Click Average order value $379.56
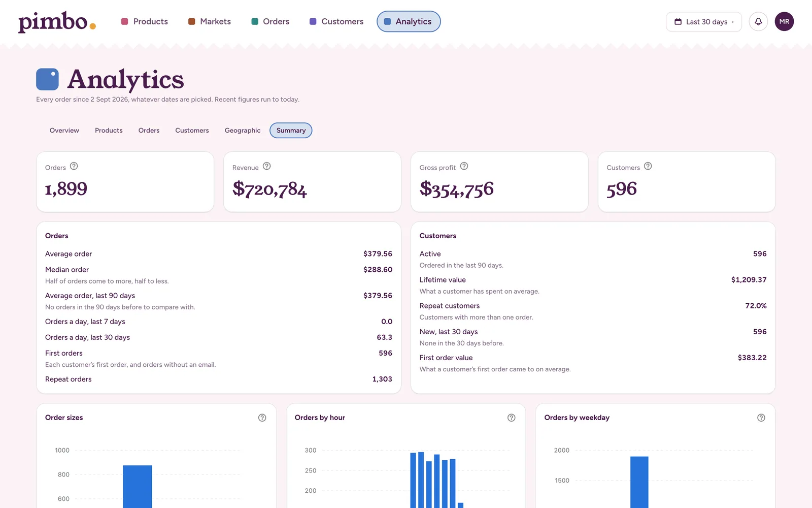This screenshot has width=812, height=508. click(378, 254)
